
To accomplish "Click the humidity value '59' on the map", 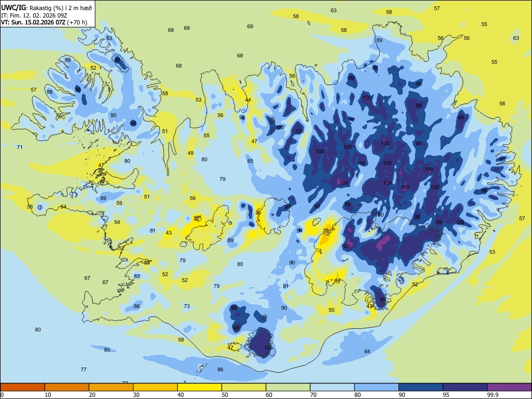I will click(x=119, y=203).
